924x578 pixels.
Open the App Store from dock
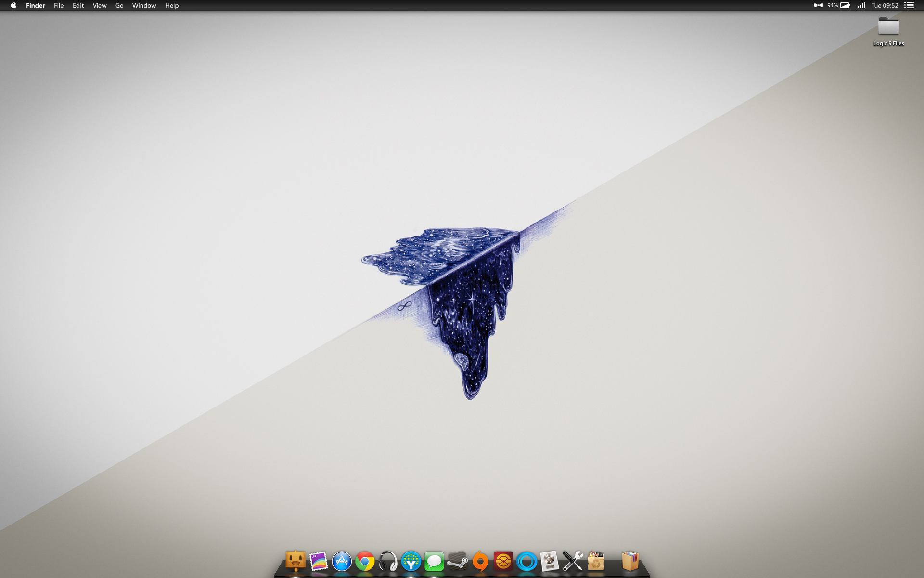pyautogui.click(x=342, y=561)
